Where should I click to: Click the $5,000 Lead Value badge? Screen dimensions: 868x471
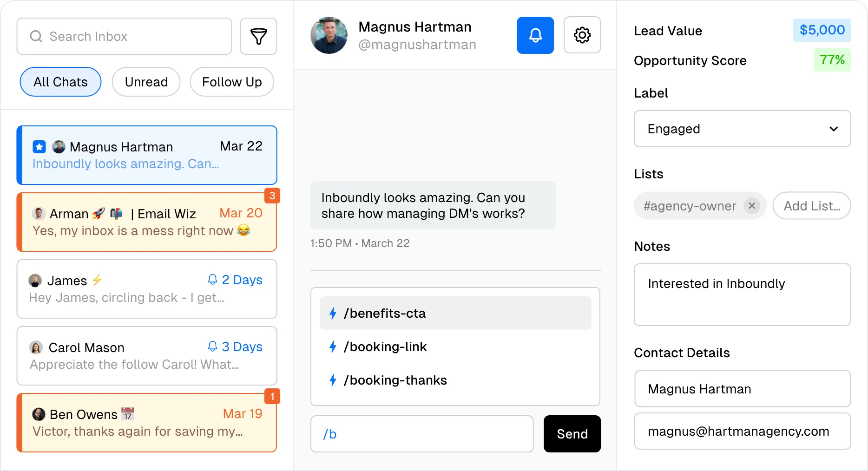822,30
